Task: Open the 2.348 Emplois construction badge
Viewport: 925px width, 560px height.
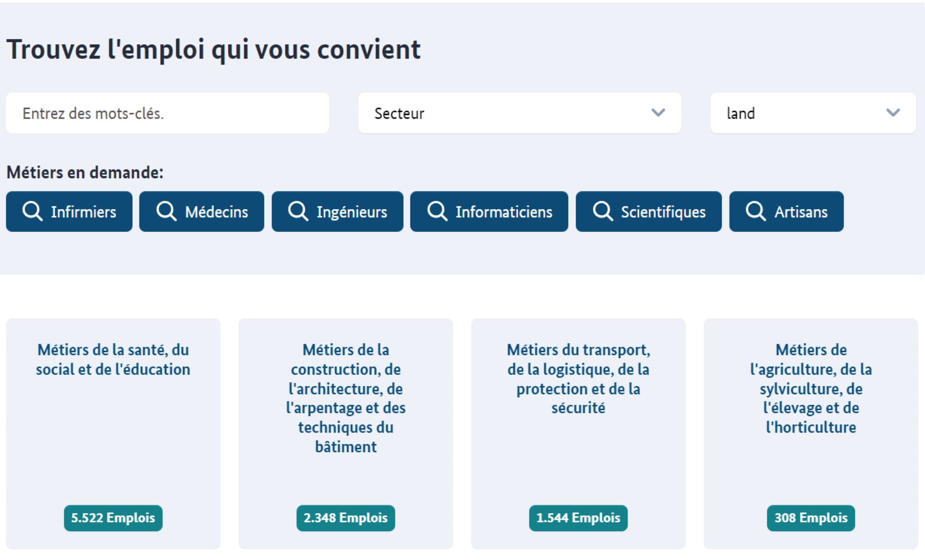Action: [x=345, y=518]
